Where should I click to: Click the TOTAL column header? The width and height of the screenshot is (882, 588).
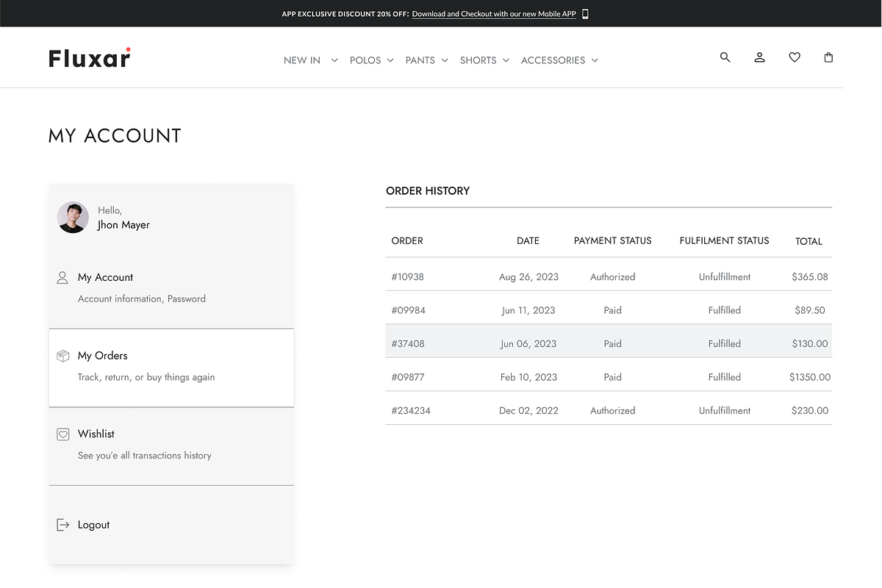[x=809, y=241]
